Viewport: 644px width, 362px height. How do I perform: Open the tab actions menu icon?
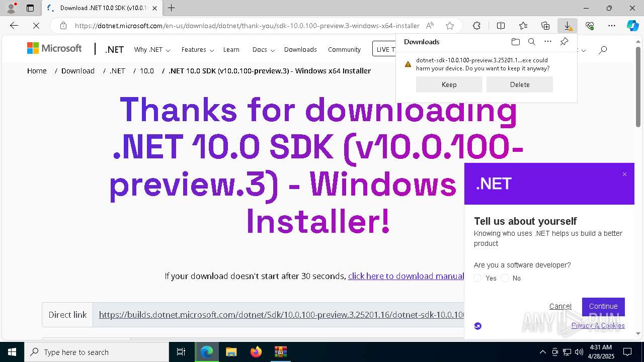(x=30, y=8)
